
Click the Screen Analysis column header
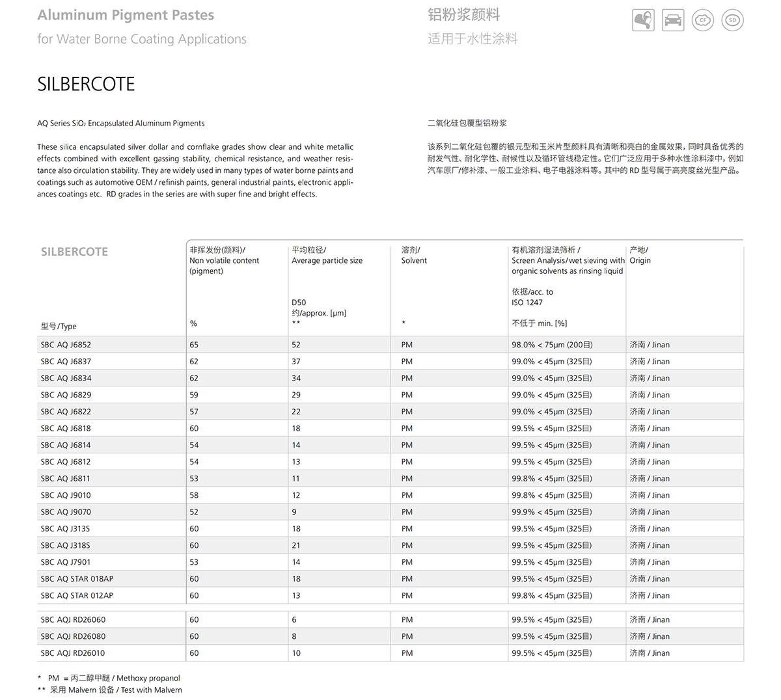568,260
